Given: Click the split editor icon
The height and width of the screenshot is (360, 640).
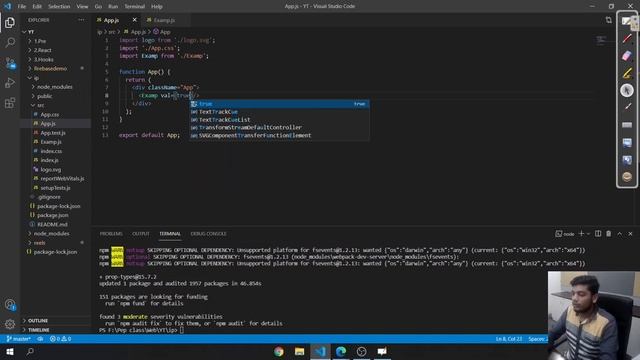Looking at the screenshot, I should point(609,20).
